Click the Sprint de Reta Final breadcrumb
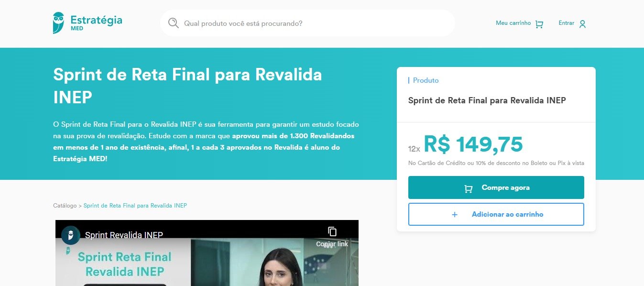The width and height of the screenshot is (644, 286). 135,206
